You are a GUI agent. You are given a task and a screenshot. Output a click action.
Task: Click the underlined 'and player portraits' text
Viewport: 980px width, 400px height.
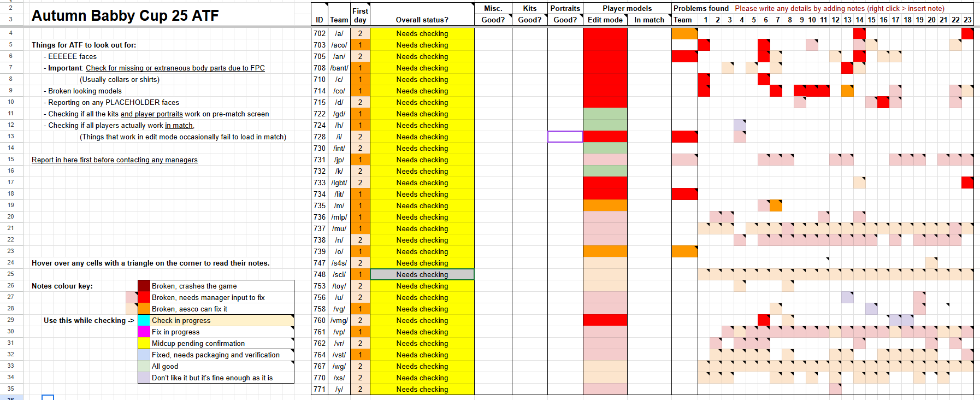coord(152,114)
